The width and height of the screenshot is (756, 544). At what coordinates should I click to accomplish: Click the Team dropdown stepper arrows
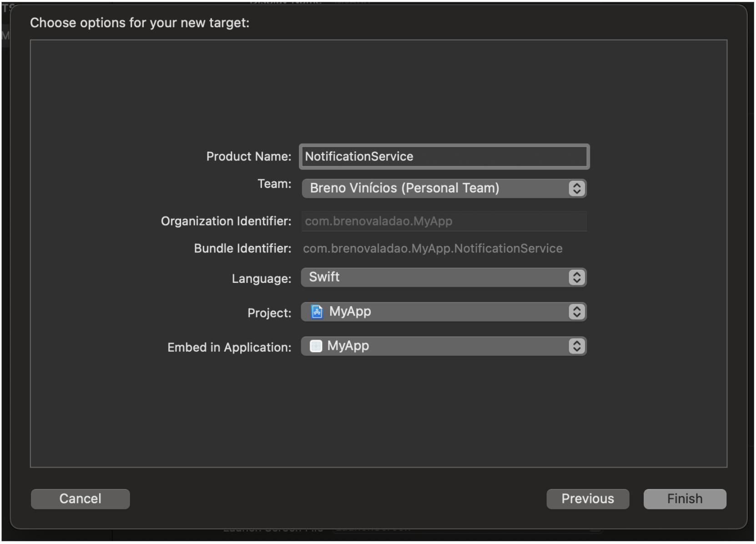point(577,188)
